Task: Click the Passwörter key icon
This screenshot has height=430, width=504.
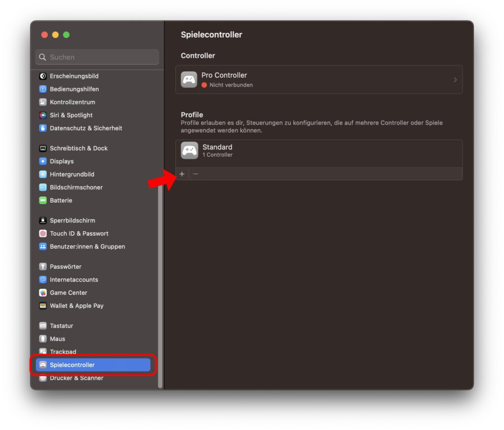Action: pyautogui.click(x=43, y=267)
